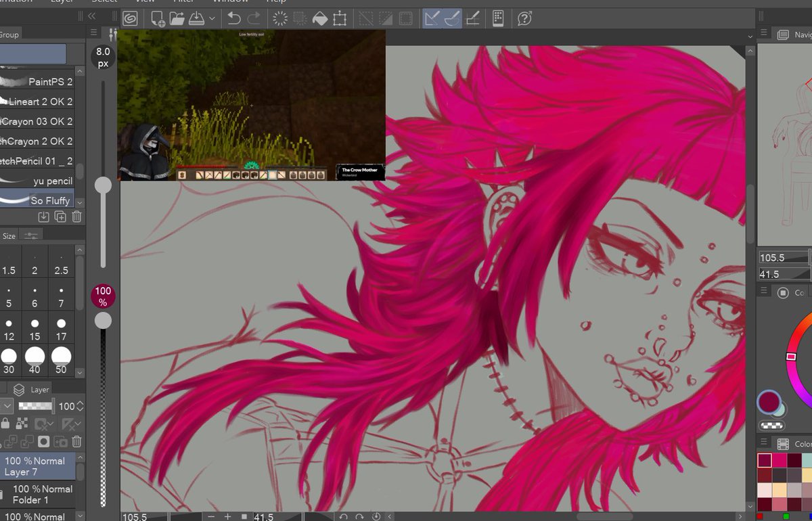Toggle snap to grid
Screen dimensions: 812x521
tap(473, 18)
